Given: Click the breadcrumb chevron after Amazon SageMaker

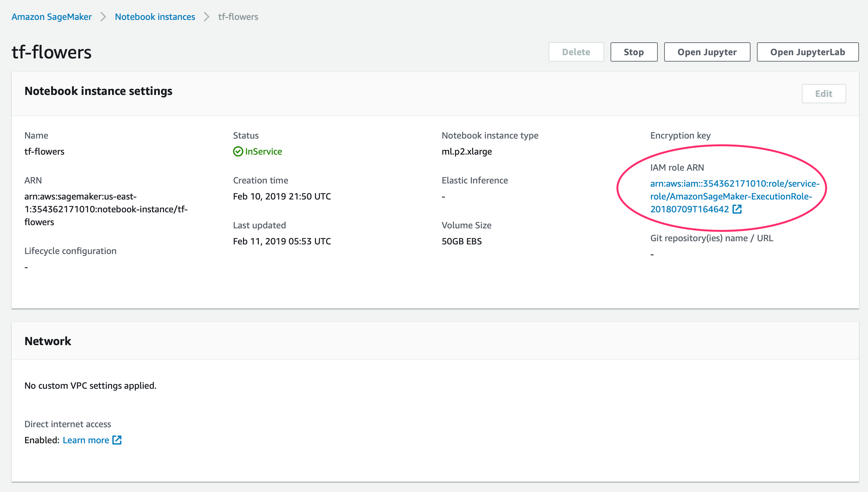Looking at the screenshot, I should (103, 17).
